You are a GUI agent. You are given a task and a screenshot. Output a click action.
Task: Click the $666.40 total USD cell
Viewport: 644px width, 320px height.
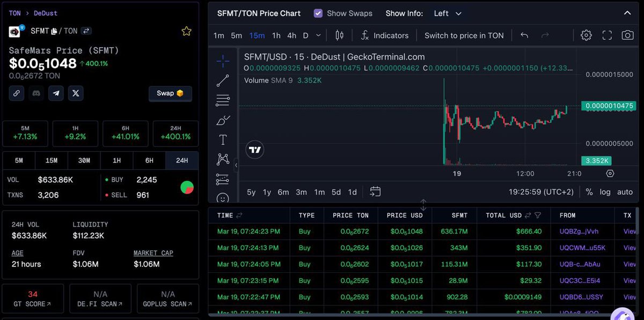[x=528, y=231]
